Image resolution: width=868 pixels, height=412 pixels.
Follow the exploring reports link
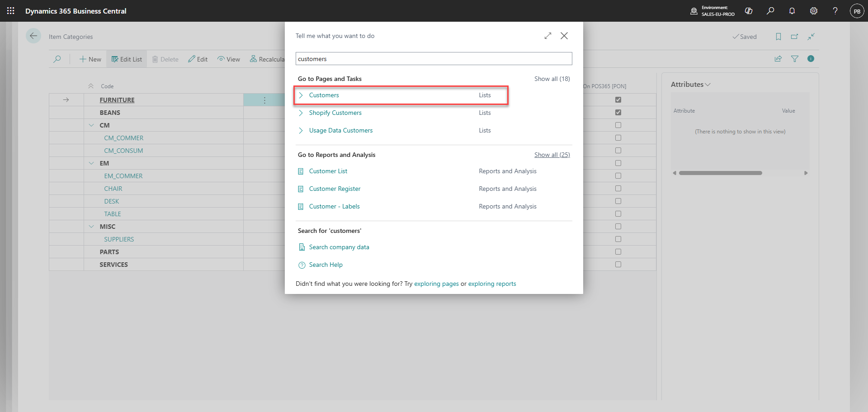(492, 284)
